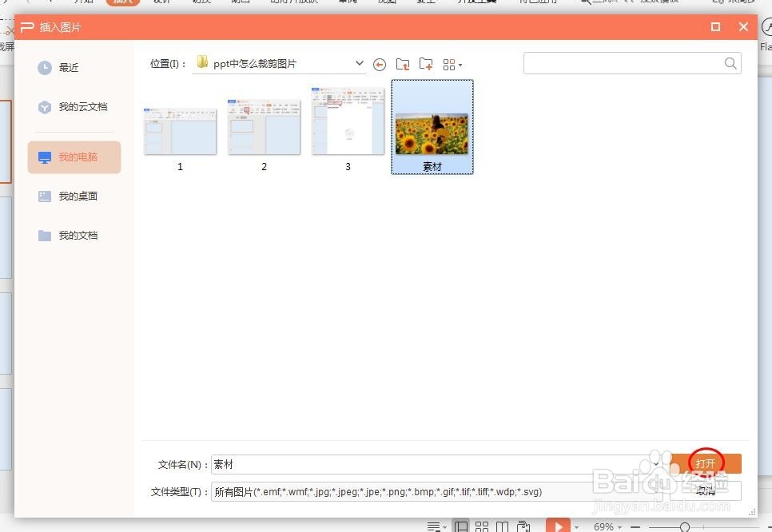Click the Reading view icon

pos(503,526)
